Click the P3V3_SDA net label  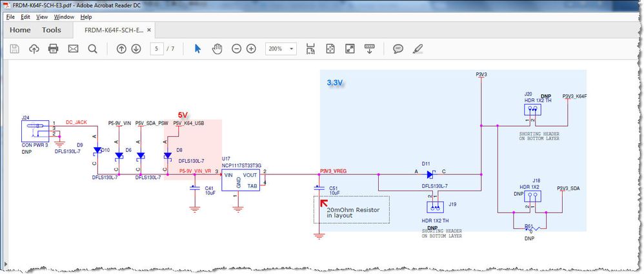569,189
